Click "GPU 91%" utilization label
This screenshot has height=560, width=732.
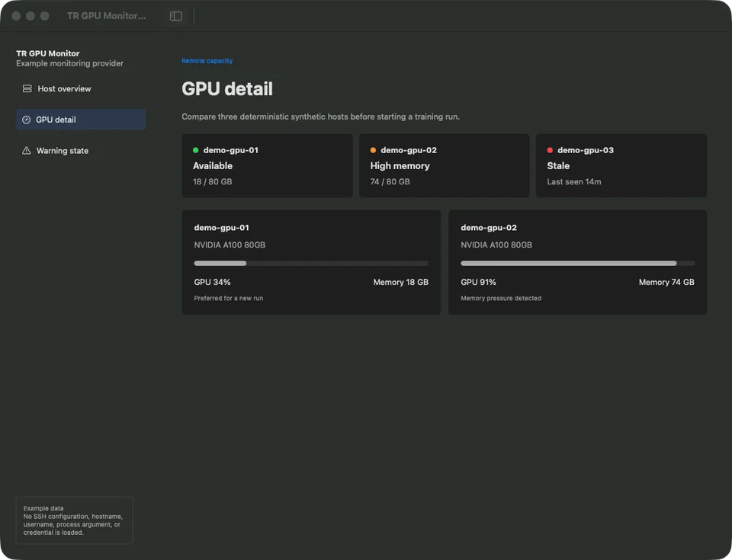click(479, 283)
